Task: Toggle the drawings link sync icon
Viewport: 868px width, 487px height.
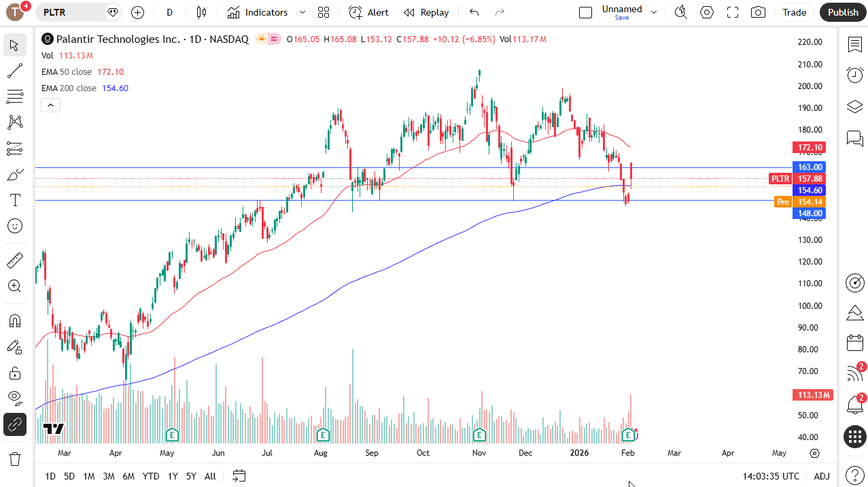Action: coord(14,424)
